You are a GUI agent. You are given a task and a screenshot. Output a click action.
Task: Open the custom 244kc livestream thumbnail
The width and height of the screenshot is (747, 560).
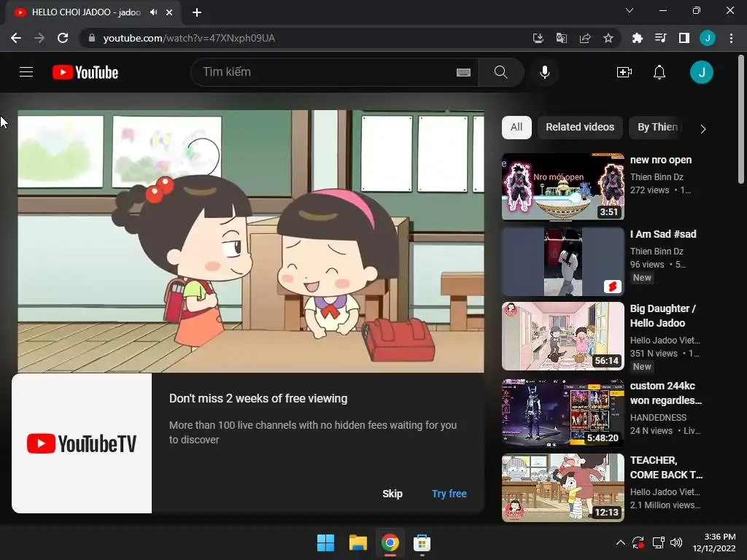click(x=562, y=413)
